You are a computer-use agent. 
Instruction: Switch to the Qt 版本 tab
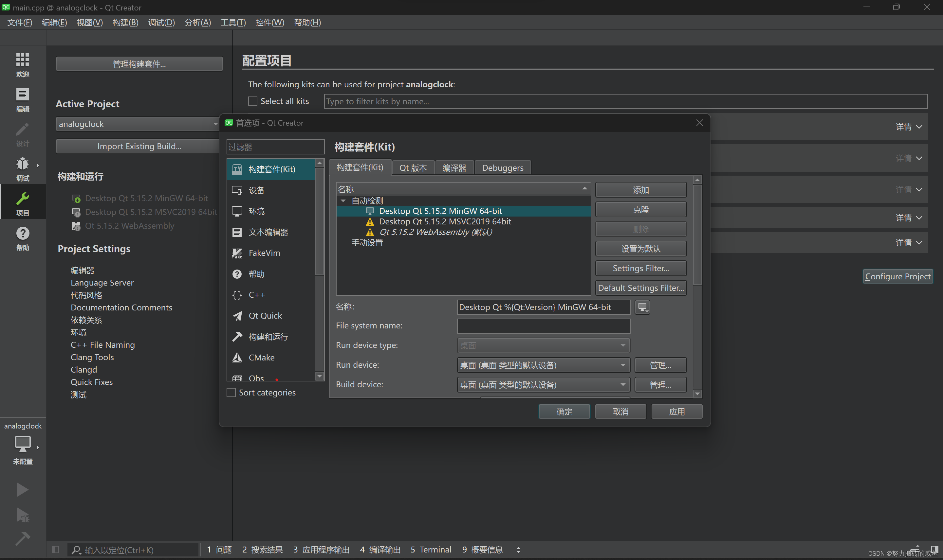(413, 168)
